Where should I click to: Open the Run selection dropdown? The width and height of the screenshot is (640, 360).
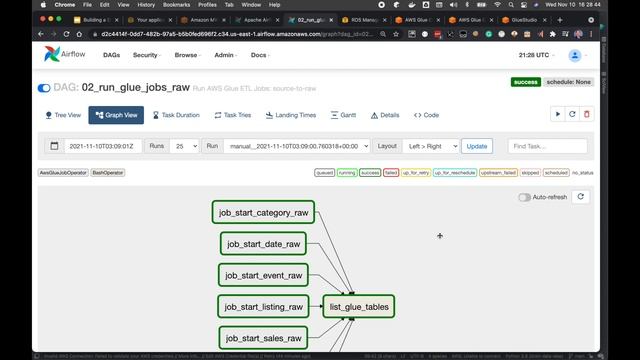point(297,146)
